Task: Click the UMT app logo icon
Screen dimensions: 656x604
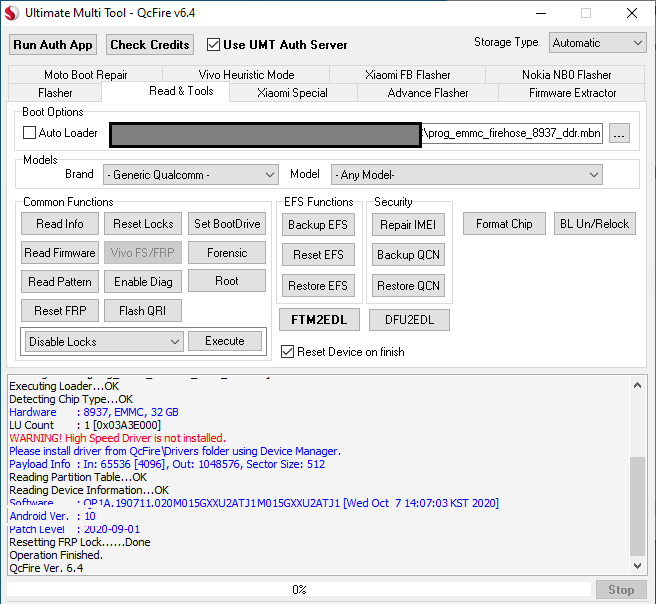Action: pos(11,13)
